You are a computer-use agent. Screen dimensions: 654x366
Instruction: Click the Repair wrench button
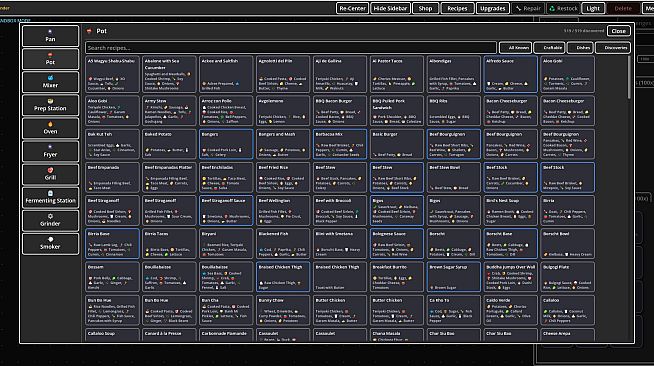coord(528,8)
